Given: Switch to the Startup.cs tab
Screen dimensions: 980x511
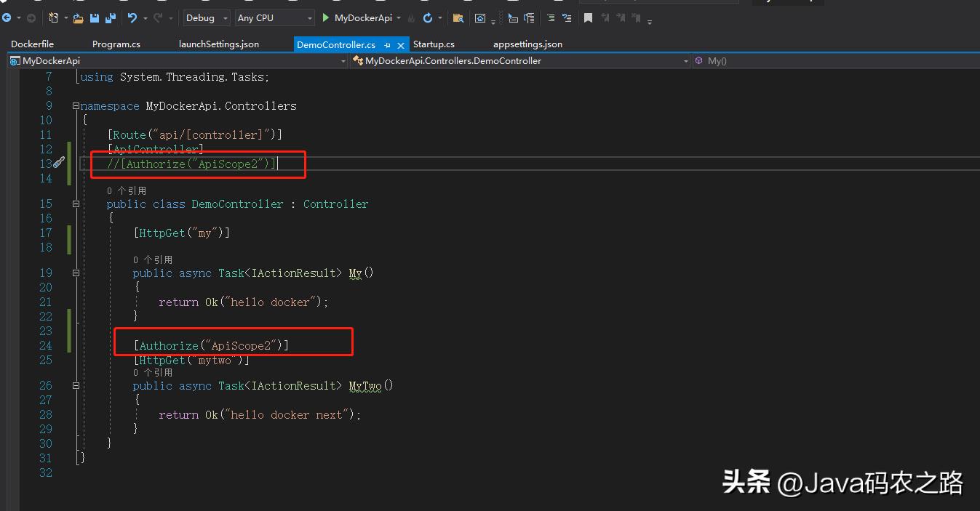Looking at the screenshot, I should (x=434, y=44).
